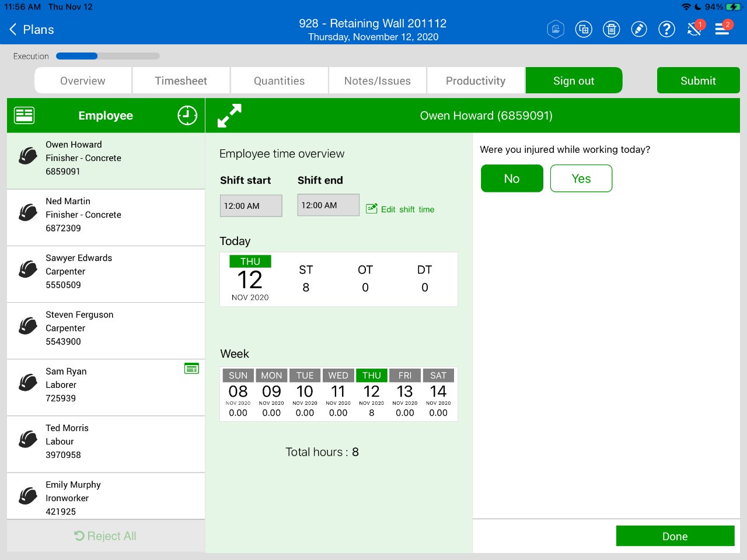Viewport: 747px width, 560px height.
Task: Click the copy plan icon in header
Action: click(x=583, y=29)
